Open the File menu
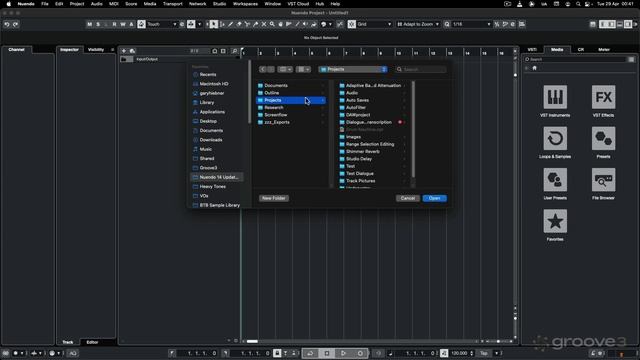 click(45, 4)
